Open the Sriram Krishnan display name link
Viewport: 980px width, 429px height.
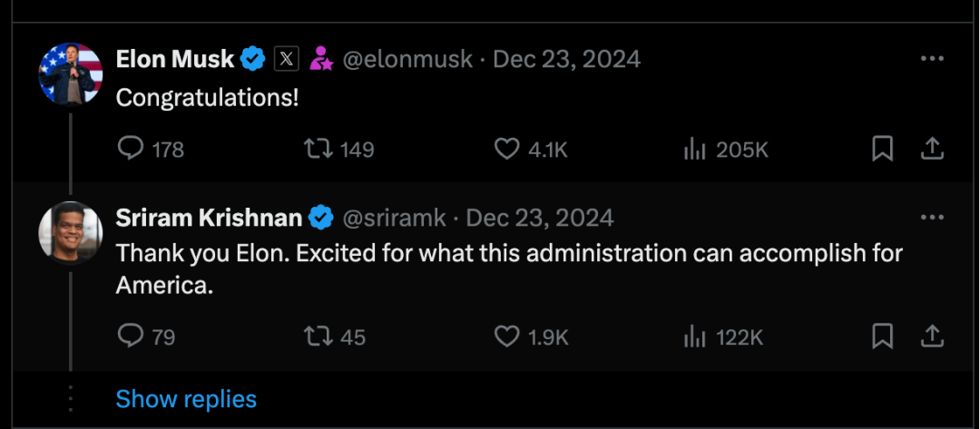[209, 218]
